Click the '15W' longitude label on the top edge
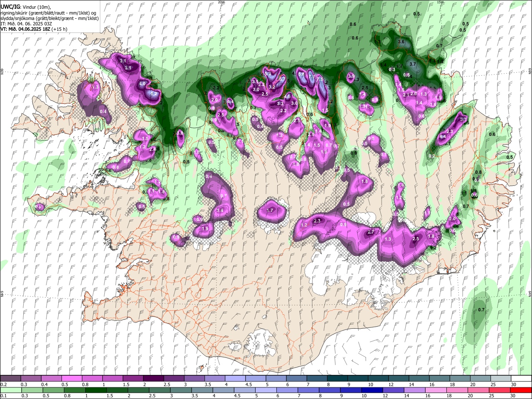Screen dimensions: 532x399 (x=441, y=2)
